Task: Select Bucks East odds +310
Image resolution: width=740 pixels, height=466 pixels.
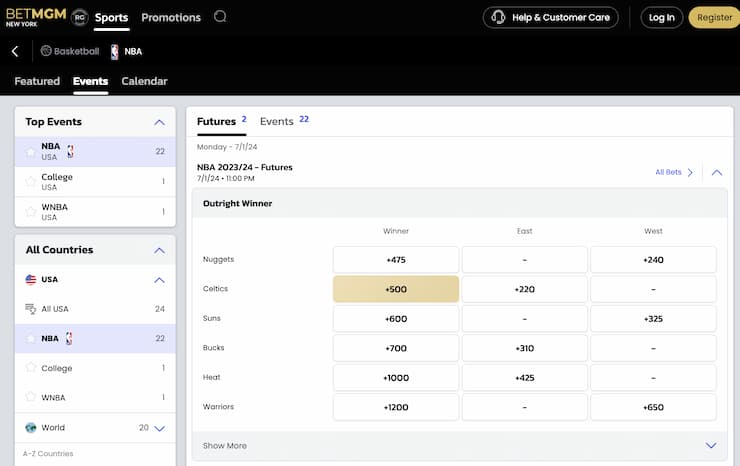Action: click(x=525, y=348)
